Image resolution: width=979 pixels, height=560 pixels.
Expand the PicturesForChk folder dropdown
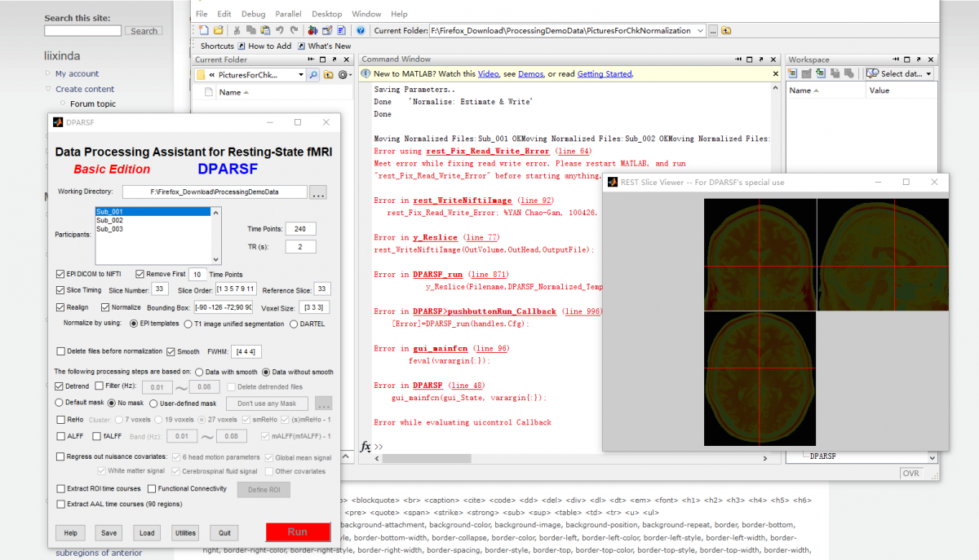300,74
